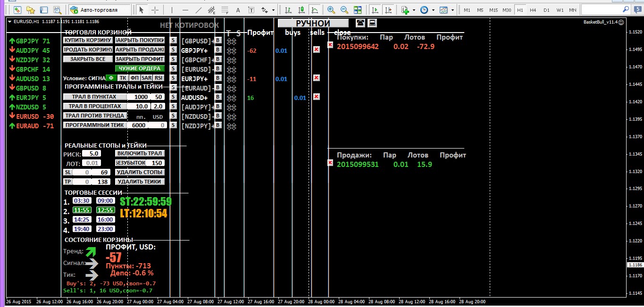Viewport: 644px width, 307px height.
Task: Toggle chart shift icon
Action: pos(388,9)
